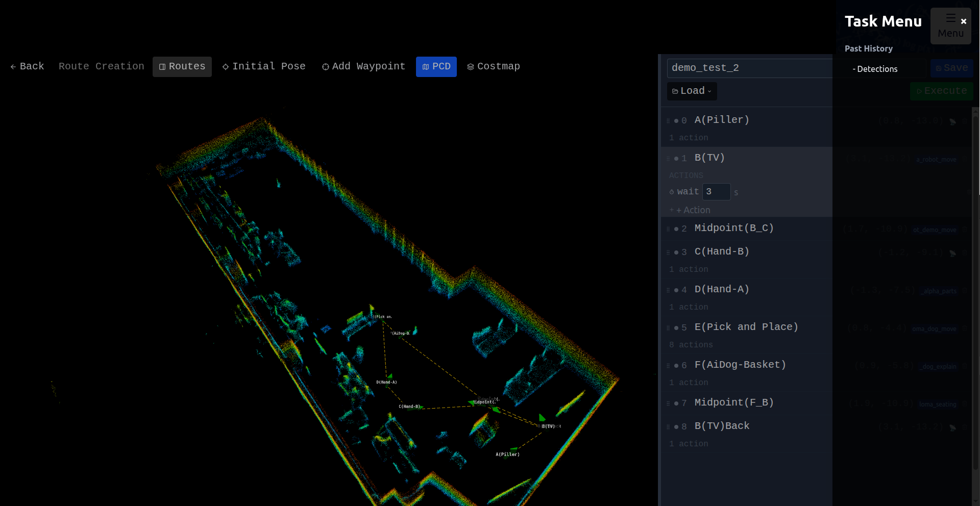Click the _alpha_parts tag on D(Hand-A) row
980x506 pixels.
pyautogui.click(x=939, y=291)
